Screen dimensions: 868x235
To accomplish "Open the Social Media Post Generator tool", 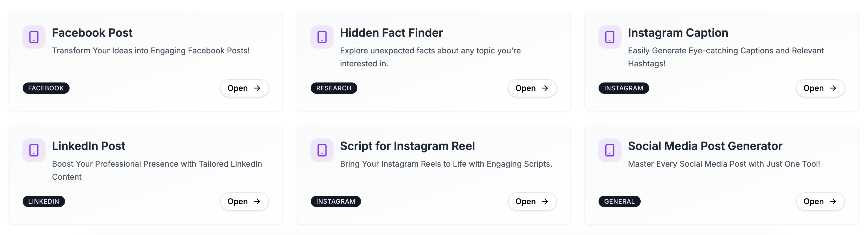I will coord(820,201).
